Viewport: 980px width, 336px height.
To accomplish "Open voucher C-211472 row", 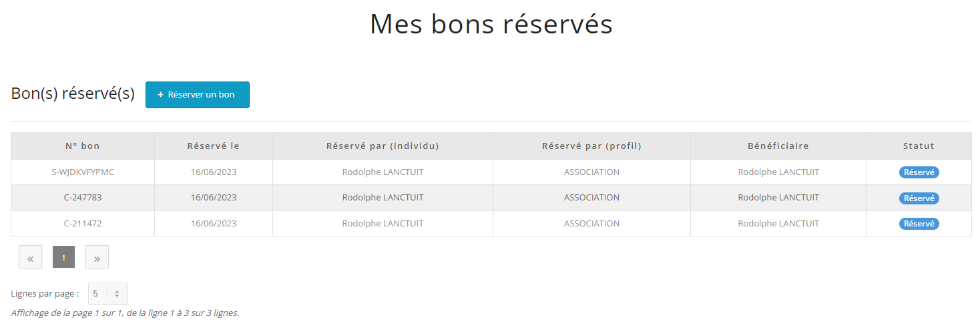I will (83, 224).
